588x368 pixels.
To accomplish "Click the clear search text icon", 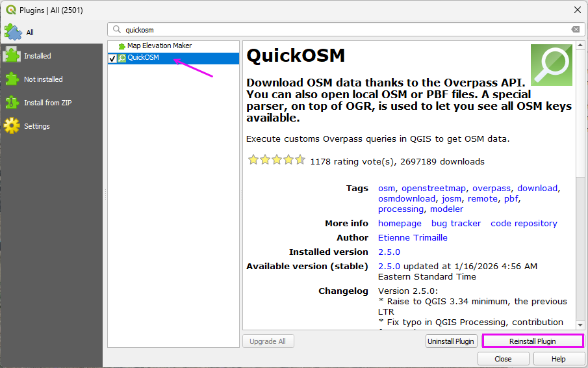I will point(575,29).
